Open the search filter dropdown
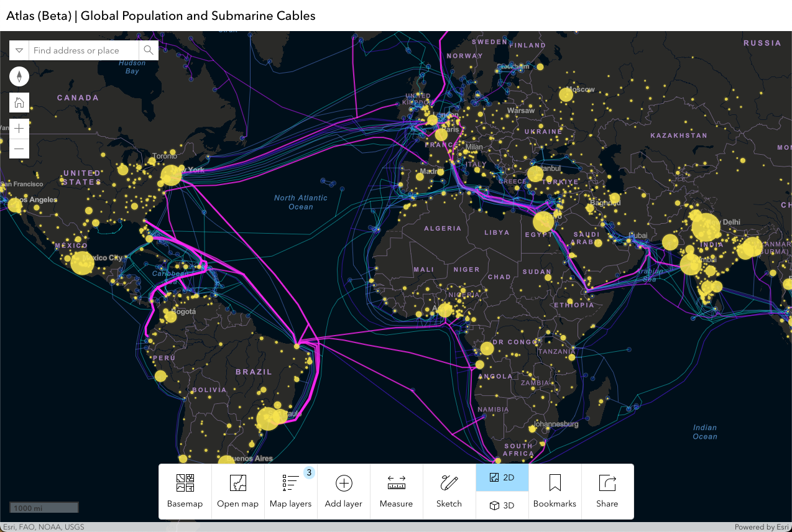 pyautogui.click(x=19, y=50)
